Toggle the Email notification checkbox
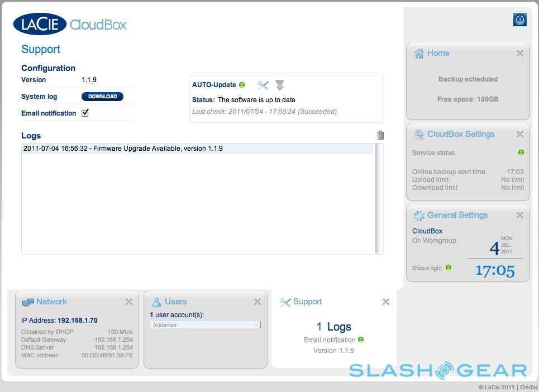 [x=85, y=113]
